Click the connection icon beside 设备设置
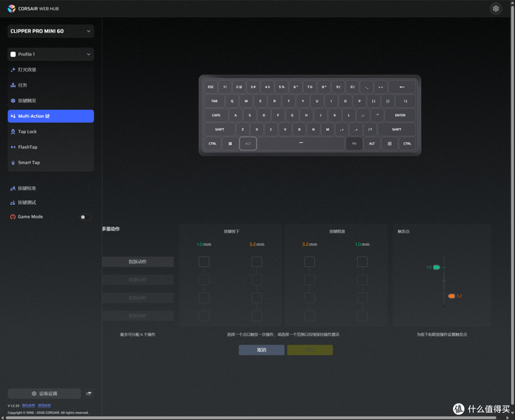The width and height of the screenshot is (515, 420). click(89, 393)
